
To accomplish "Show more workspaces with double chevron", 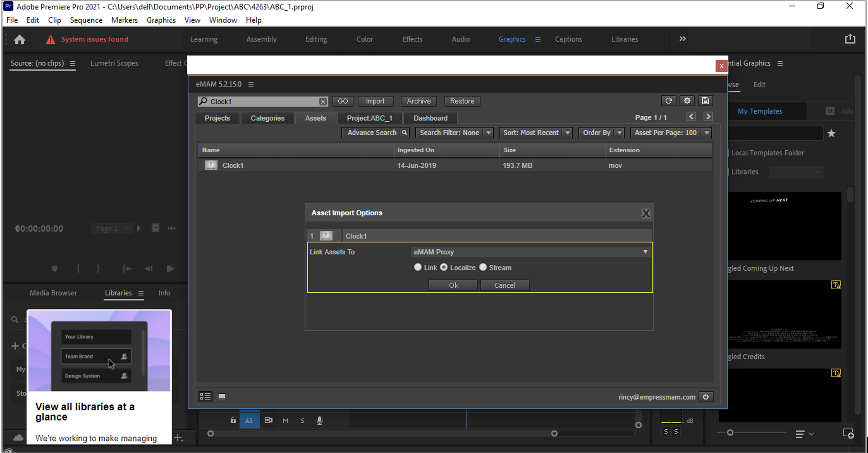I will (682, 39).
